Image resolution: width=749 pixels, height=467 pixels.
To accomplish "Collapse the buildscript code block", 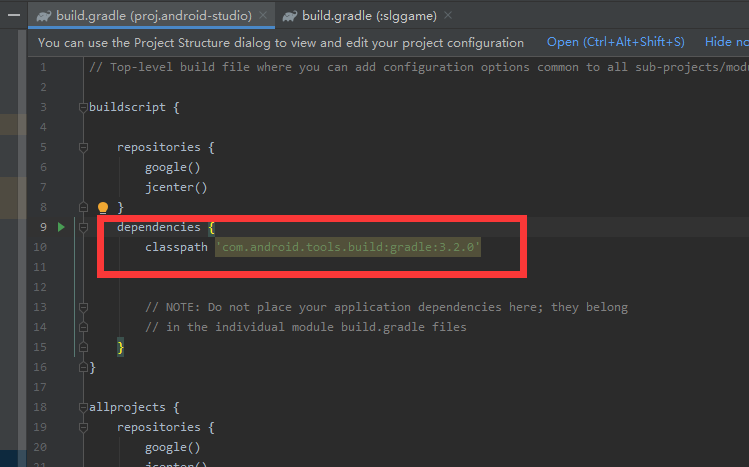I will click(83, 107).
